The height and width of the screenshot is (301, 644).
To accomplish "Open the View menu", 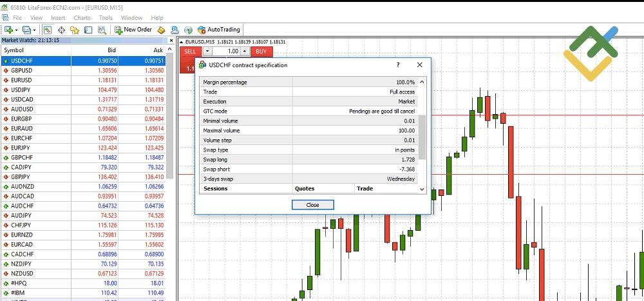I will coord(36,17).
